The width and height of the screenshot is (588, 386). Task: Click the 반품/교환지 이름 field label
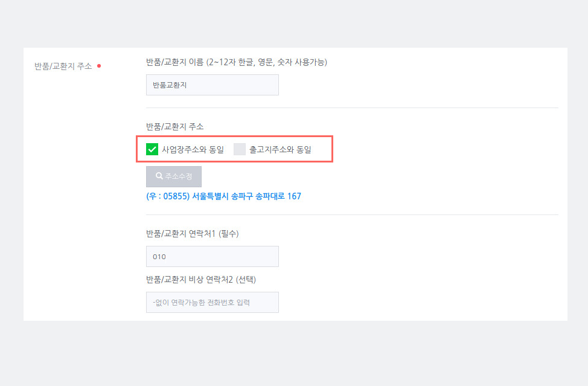174,62
